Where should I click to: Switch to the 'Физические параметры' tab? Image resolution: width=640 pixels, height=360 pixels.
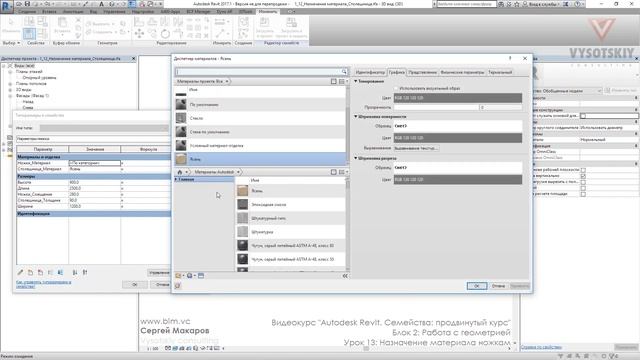[x=462, y=72]
